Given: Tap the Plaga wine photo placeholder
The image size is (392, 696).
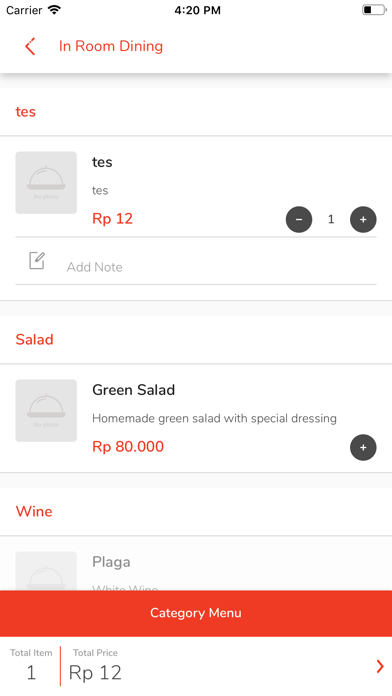Looking at the screenshot, I should (46, 571).
